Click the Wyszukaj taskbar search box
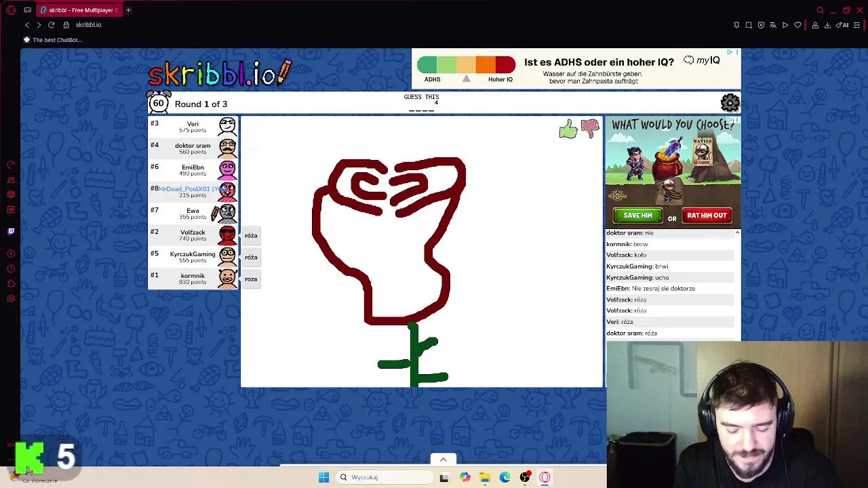 384,477
